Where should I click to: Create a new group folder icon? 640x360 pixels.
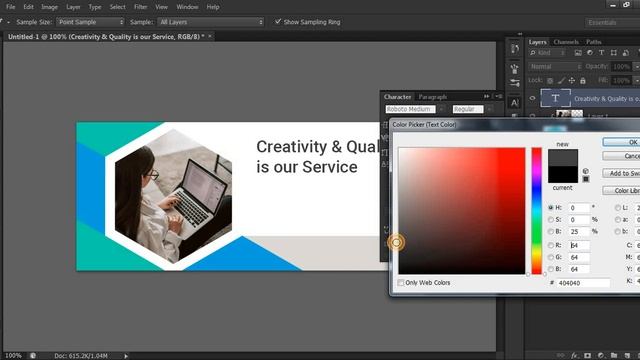tap(614, 356)
